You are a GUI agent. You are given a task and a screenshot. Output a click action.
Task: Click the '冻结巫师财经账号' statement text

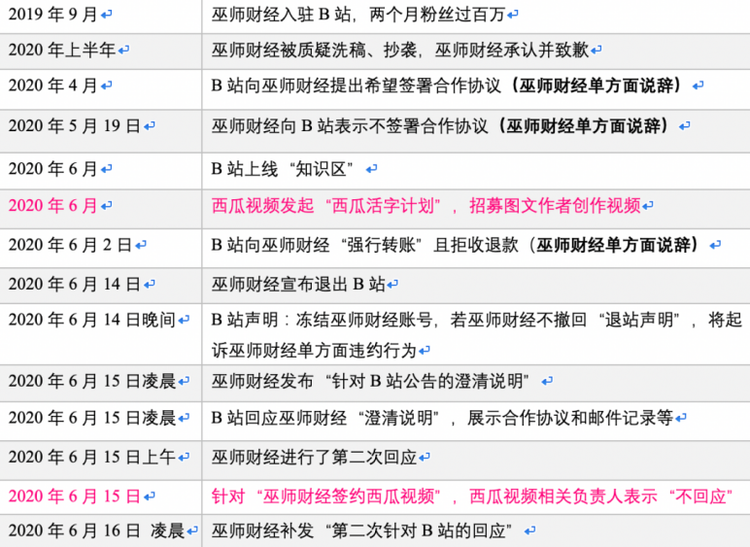(x=364, y=320)
